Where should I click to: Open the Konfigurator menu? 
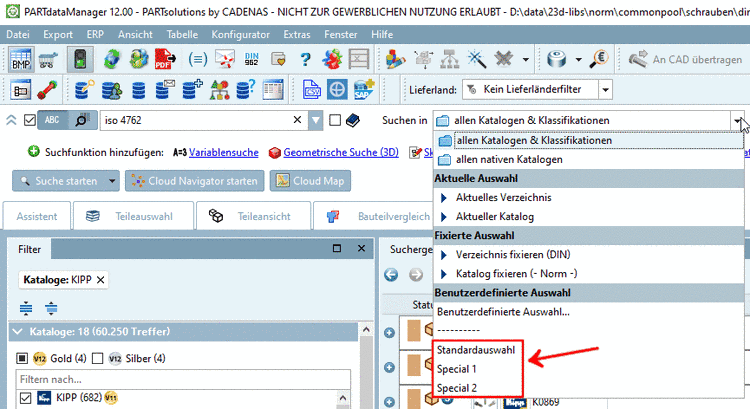tap(241, 34)
